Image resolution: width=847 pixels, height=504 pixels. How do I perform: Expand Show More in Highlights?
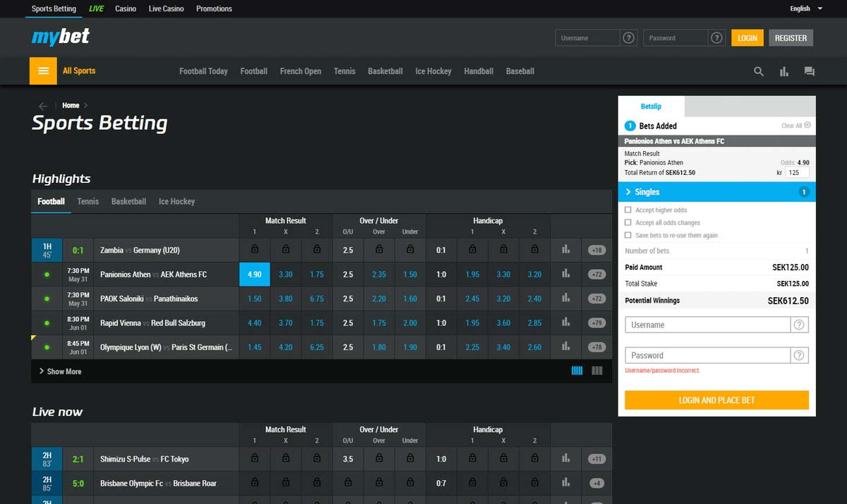(60, 371)
